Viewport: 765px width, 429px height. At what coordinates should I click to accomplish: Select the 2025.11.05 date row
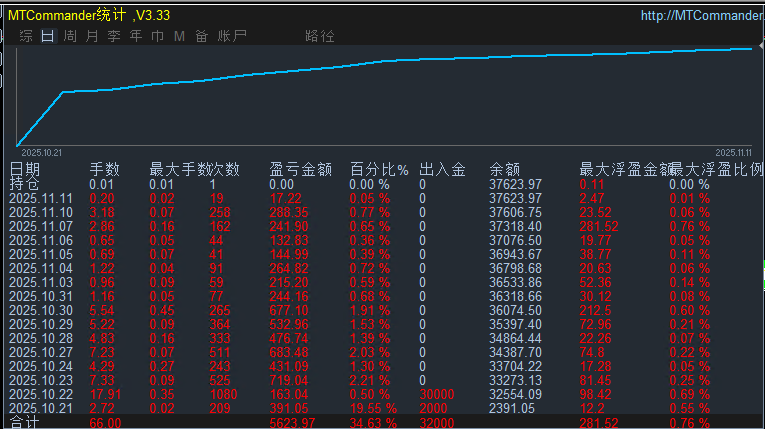point(41,255)
